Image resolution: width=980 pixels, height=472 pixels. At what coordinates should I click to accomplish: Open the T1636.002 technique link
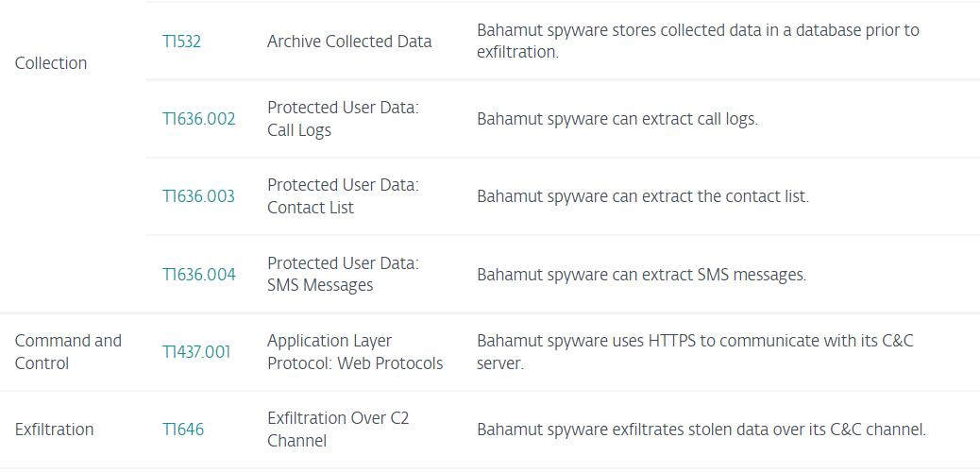click(x=198, y=119)
